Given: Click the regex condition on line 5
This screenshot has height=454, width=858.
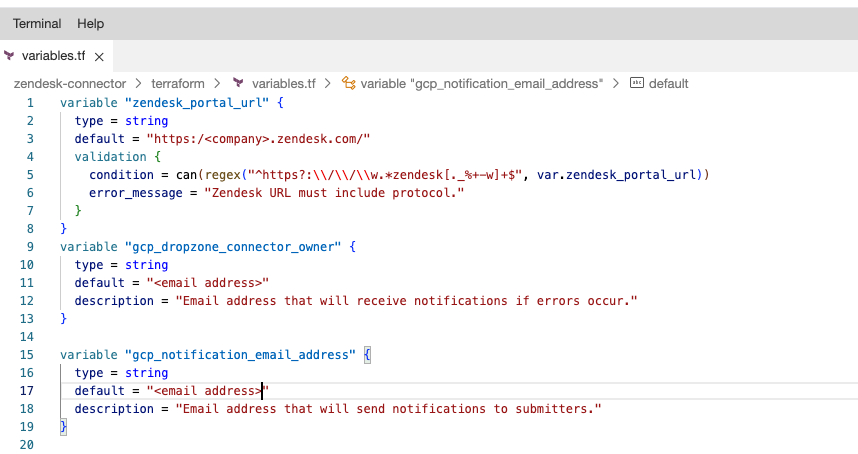Looking at the screenshot, I should 399,175.
